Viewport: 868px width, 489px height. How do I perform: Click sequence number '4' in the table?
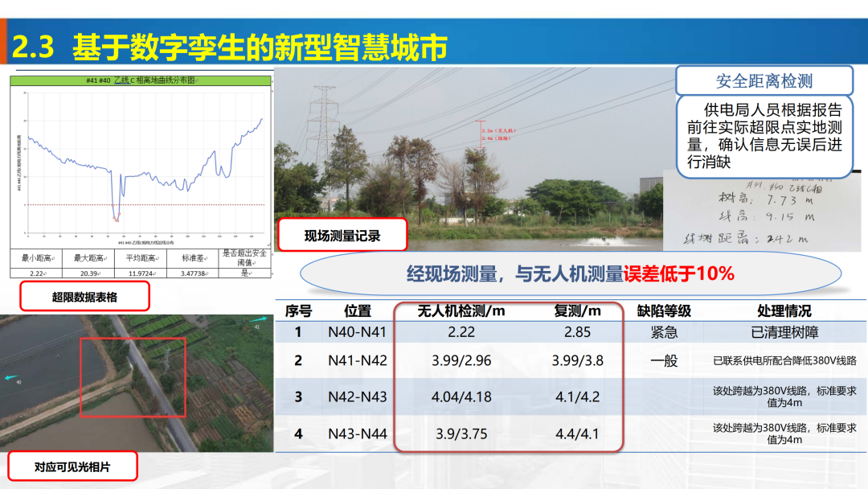[298, 434]
